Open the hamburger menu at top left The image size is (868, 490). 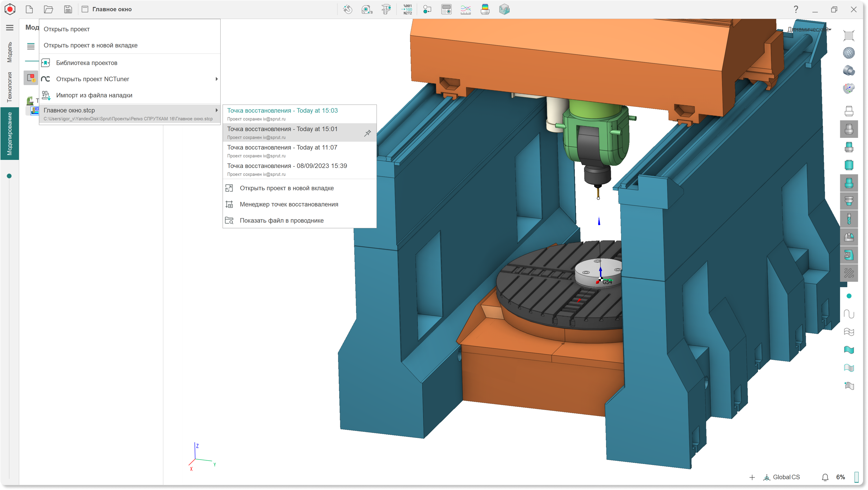(x=10, y=28)
